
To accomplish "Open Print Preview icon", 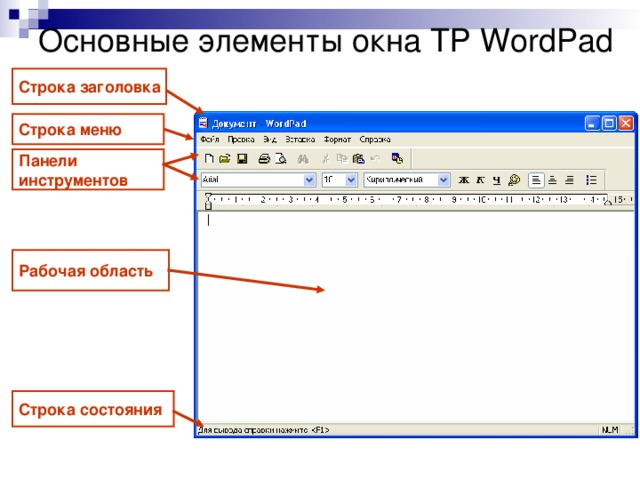I will pos(281,159).
